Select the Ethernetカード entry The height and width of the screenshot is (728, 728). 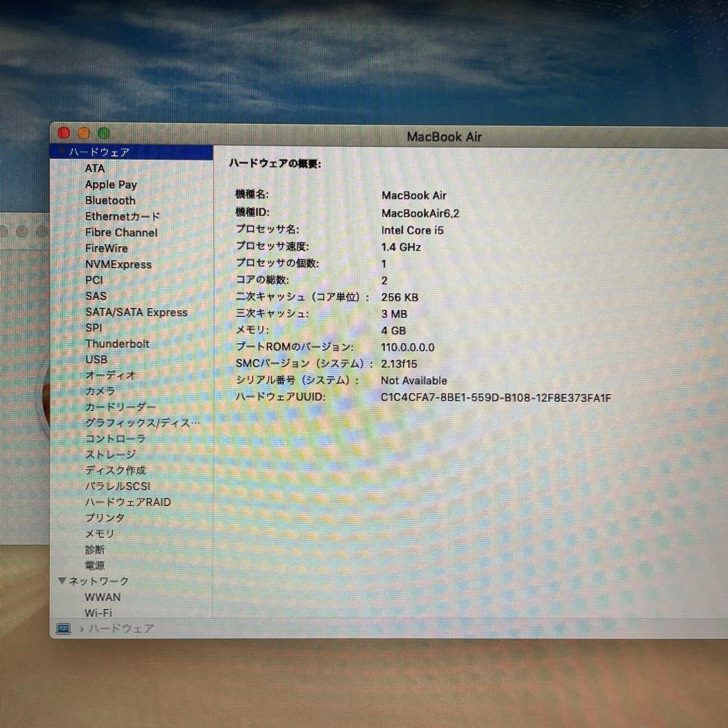123,216
